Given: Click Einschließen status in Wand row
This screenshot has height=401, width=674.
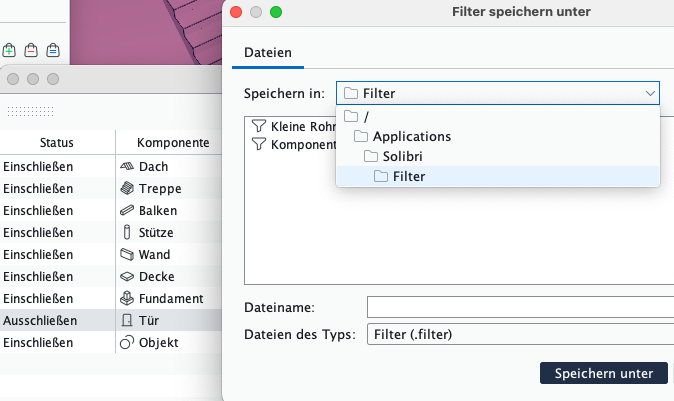Looking at the screenshot, I should coord(38,254).
